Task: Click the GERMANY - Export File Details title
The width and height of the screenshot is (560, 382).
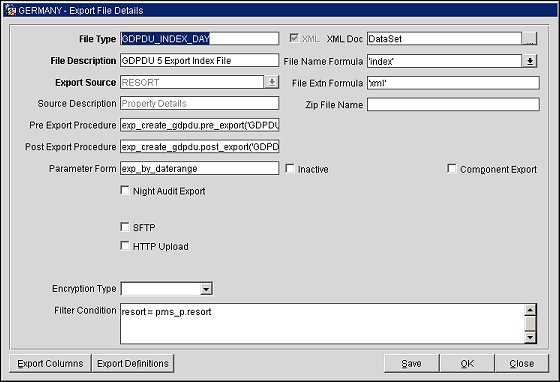Action: point(81,10)
